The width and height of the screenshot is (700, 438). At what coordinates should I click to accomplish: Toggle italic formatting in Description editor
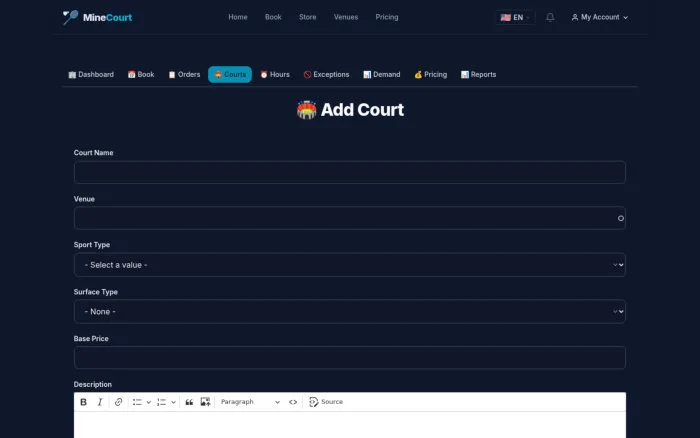pyautogui.click(x=100, y=402)
